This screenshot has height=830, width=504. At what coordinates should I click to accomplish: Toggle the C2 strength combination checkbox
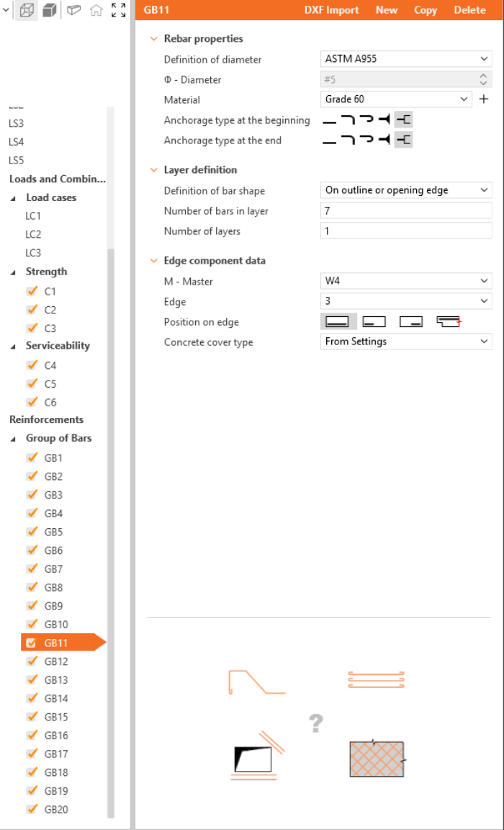(32, 310)
